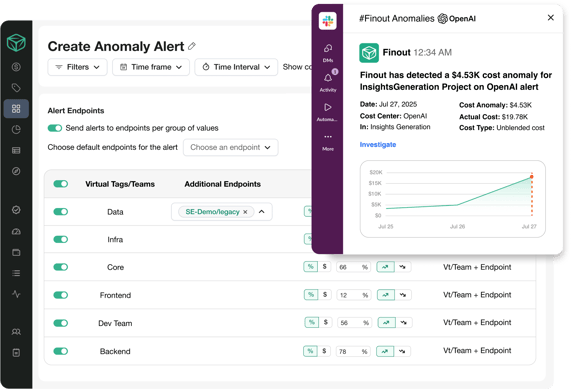Click the Cost Anomaly: $4.53K value

click(495, 105)
